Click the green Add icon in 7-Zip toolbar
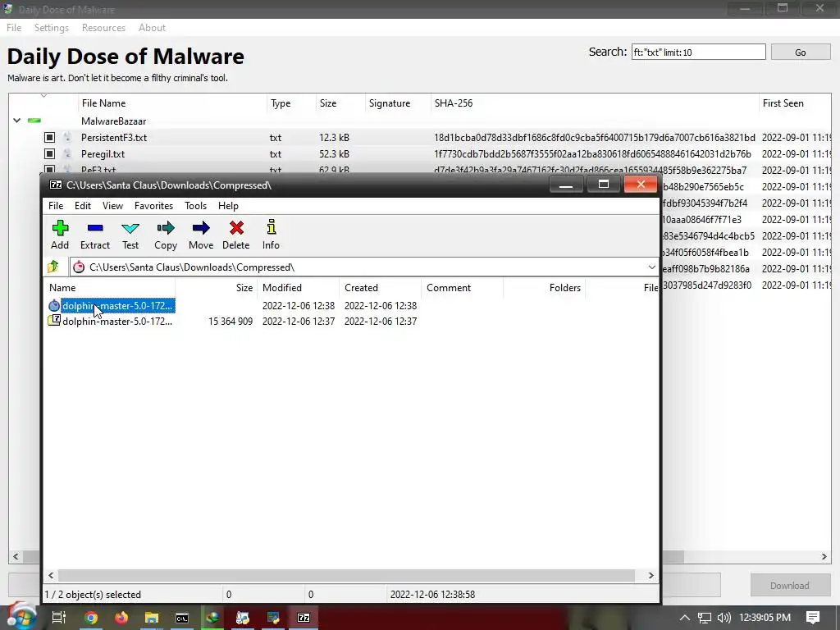 [x=60, y=228]
